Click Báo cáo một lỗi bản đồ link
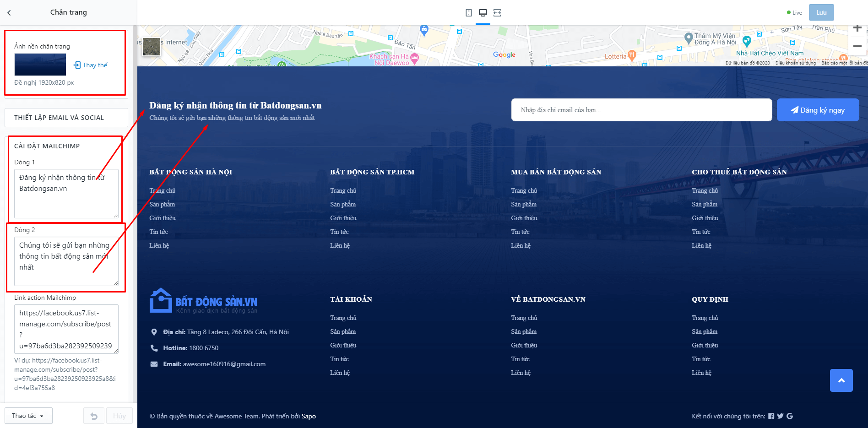 [x=844, y=63]
